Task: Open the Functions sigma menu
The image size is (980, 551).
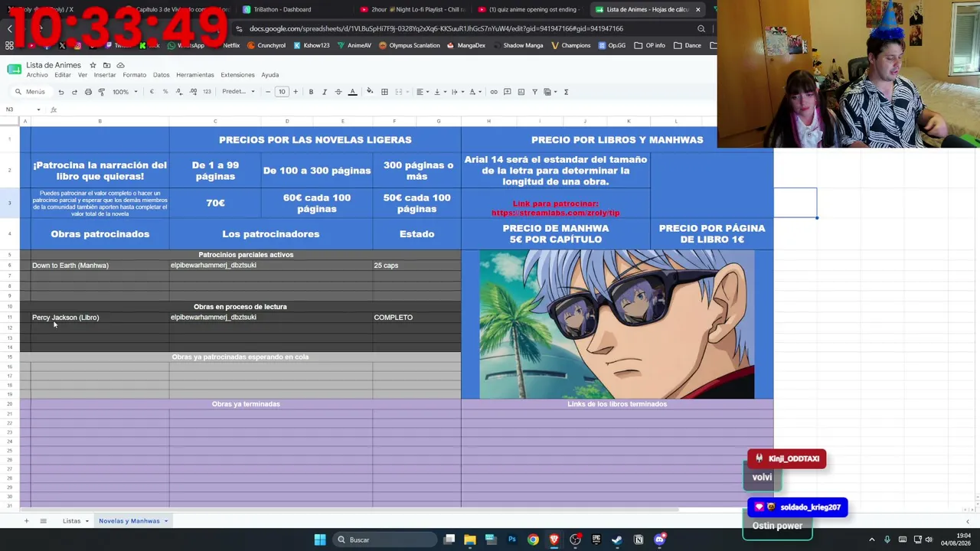Action: (566, 92)
